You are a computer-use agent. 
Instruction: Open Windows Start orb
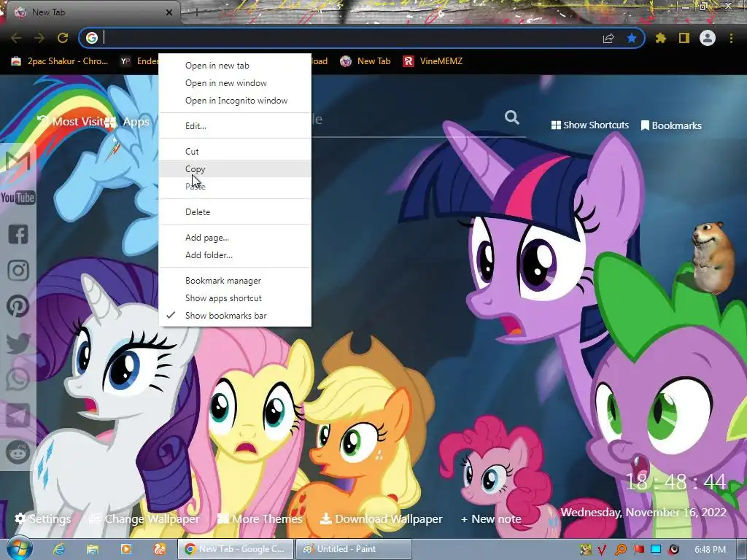point(19,548)
